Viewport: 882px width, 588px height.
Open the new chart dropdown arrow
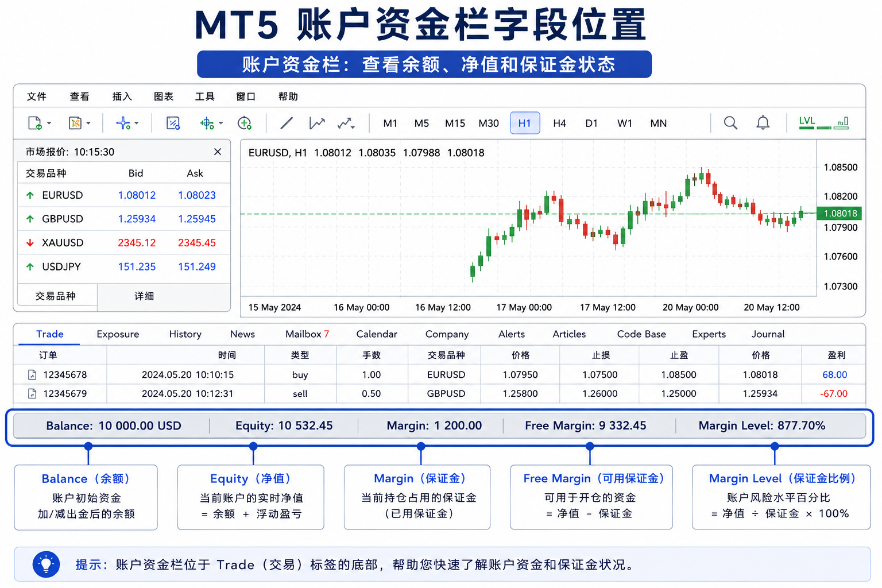(x=49, y=123)
